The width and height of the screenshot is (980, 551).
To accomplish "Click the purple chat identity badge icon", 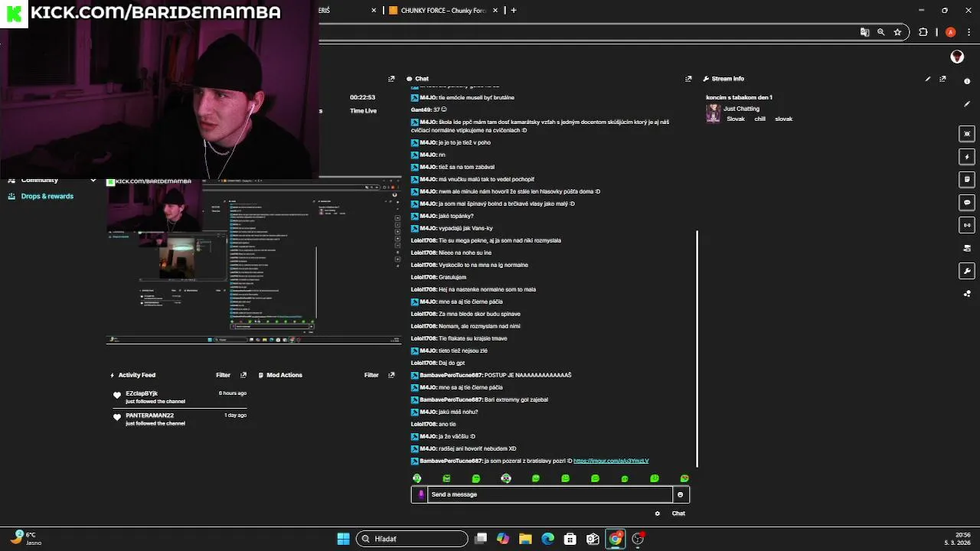I will point(420,494).
